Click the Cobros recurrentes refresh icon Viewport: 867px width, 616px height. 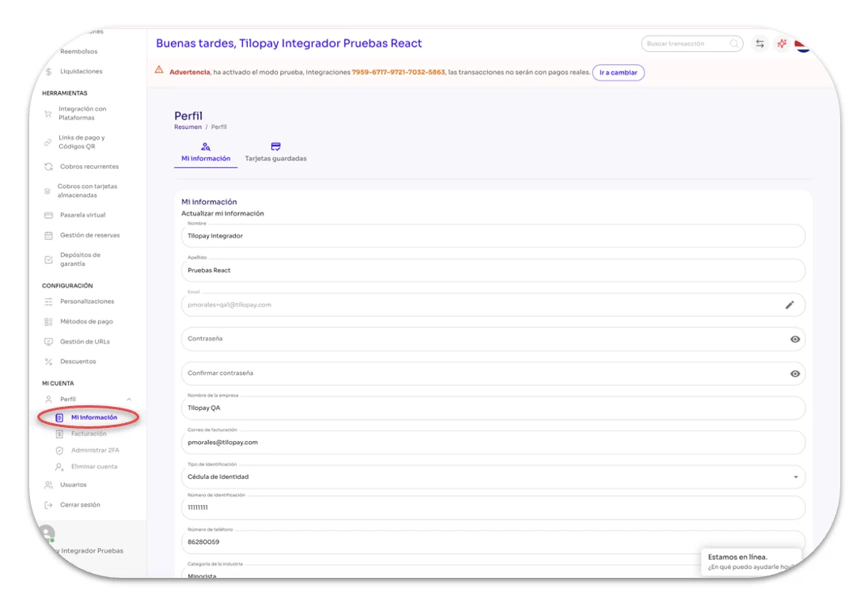click(x=49, y=166)
